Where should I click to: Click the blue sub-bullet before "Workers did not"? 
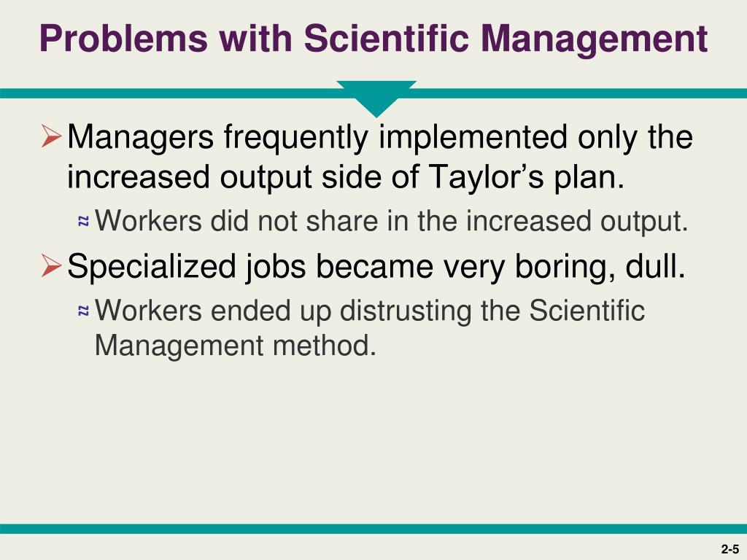tap(84, 221)
